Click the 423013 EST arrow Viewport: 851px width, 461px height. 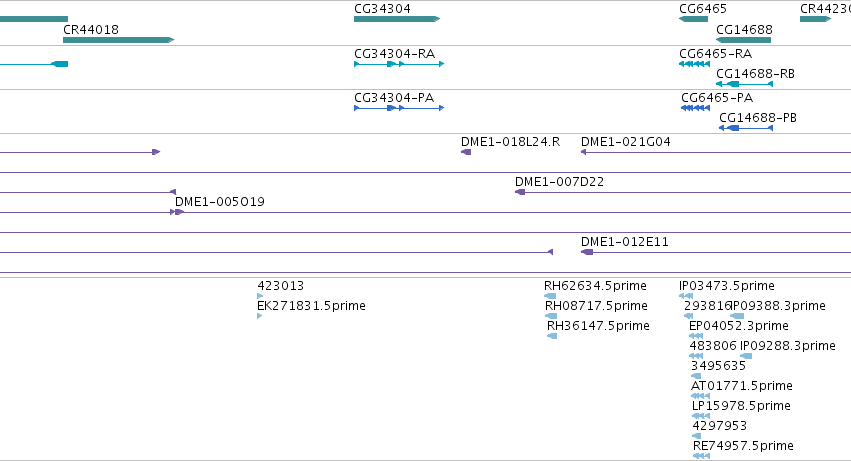pos(260,296)
